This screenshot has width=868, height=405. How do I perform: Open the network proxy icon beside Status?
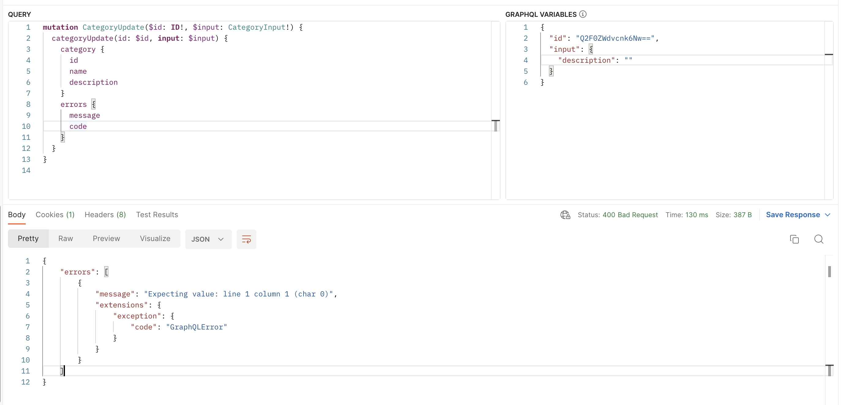(x=565, y=215)
